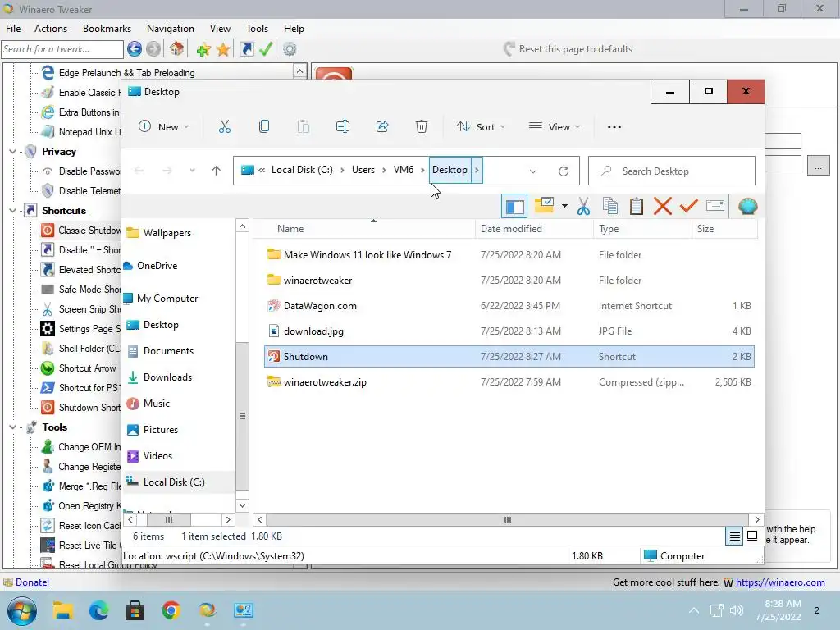
Task: Collapse the Tools tree section
Action: [x=12, y=427]
